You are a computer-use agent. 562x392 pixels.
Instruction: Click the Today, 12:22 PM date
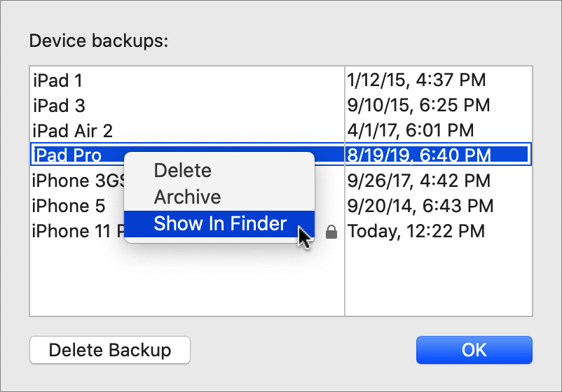[x=416, y=232]
